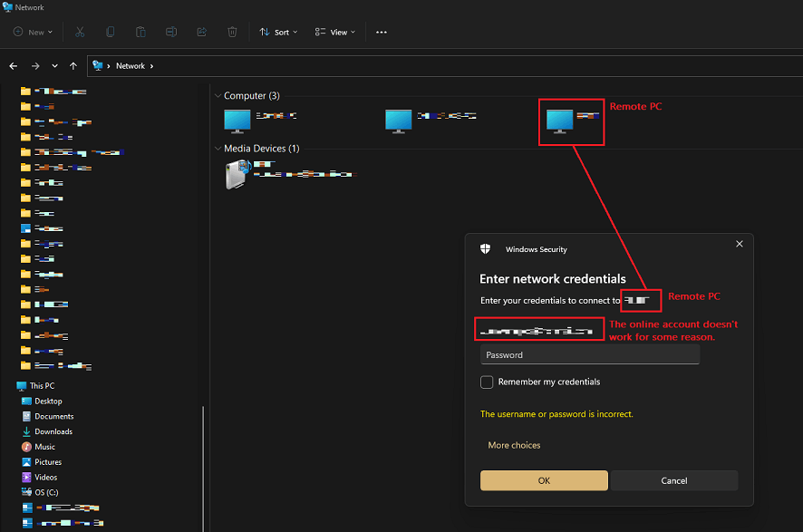Open Music in navigation pane
The height and width of the screenshot is (532, 803).
click(x=38, y=447)
